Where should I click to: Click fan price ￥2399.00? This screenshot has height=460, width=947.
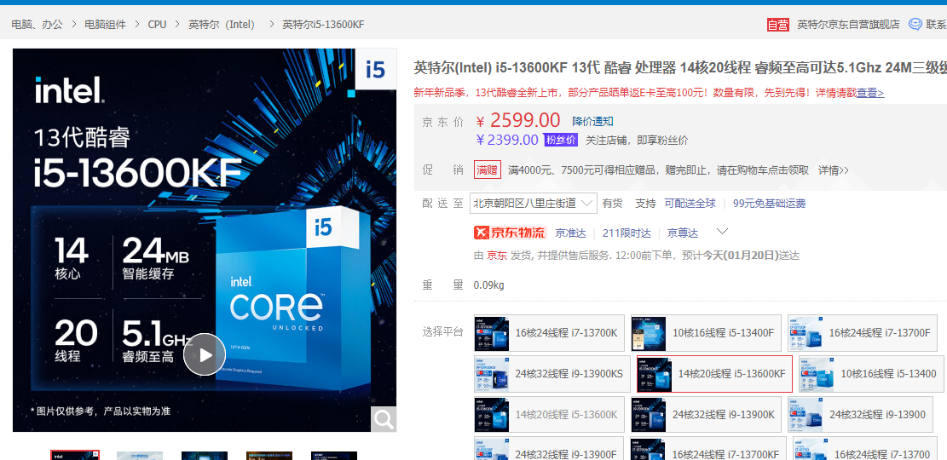point(507,140)
